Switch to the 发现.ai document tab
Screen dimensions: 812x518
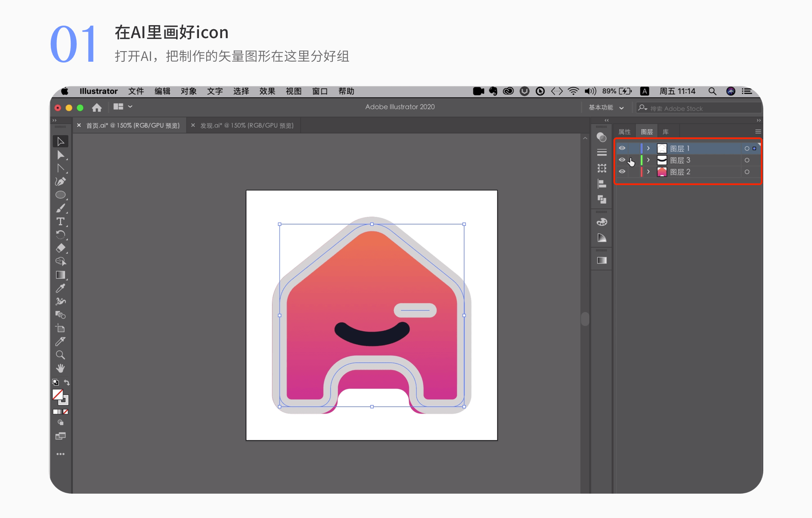tap(246, 125)
